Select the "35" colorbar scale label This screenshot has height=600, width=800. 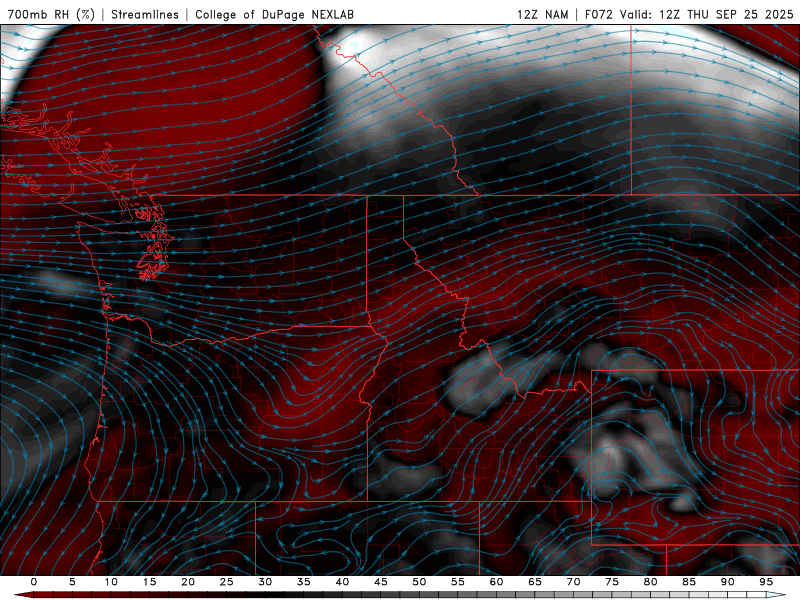(304, 582)
